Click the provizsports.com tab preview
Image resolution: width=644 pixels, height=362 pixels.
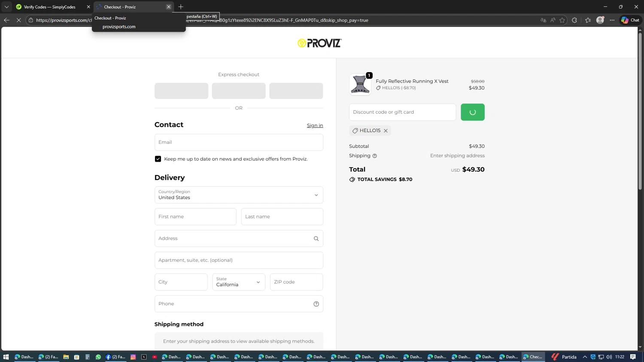tap(139, 22)
